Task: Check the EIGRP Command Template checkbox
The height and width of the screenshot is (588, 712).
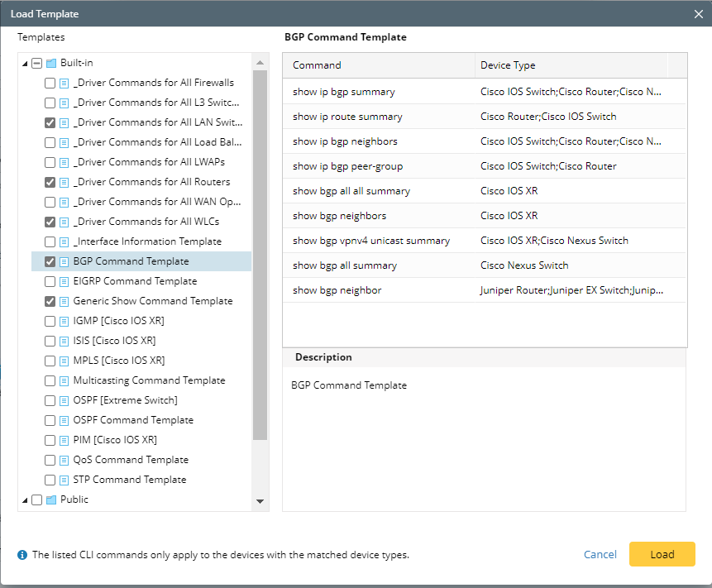Action: click(x=50, y=281)
